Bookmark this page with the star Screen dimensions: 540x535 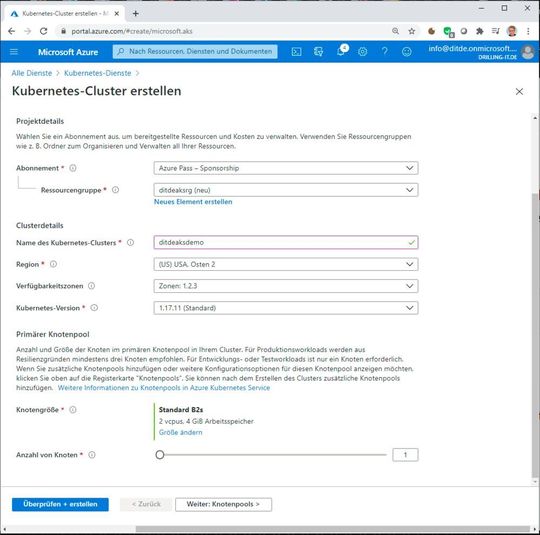pyautogui.click(x=412, y=31)
